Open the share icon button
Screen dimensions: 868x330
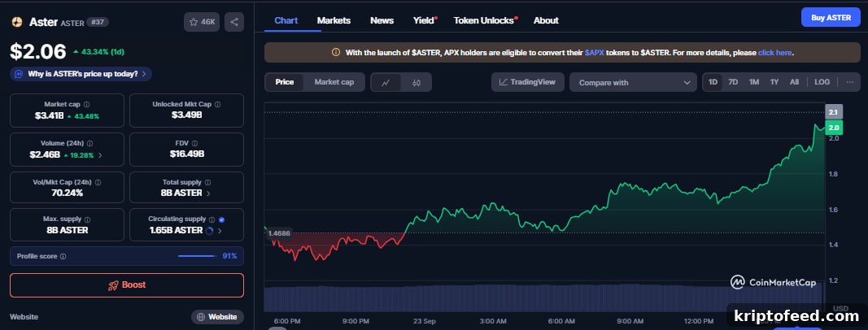[x=234, y=22]
